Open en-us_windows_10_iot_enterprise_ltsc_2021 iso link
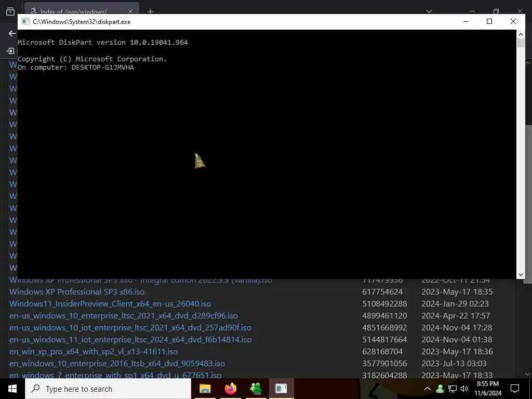Viewport: 532px width, 399px height. click(130, 327)
